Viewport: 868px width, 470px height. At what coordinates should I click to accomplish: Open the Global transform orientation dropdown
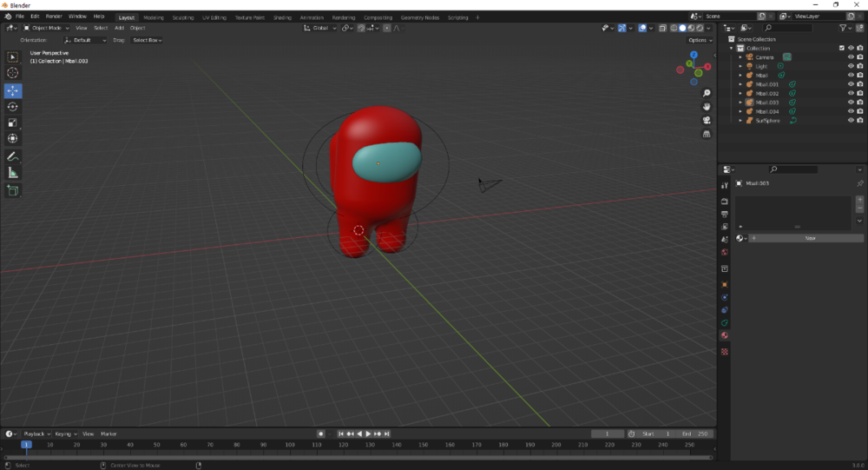320,28
